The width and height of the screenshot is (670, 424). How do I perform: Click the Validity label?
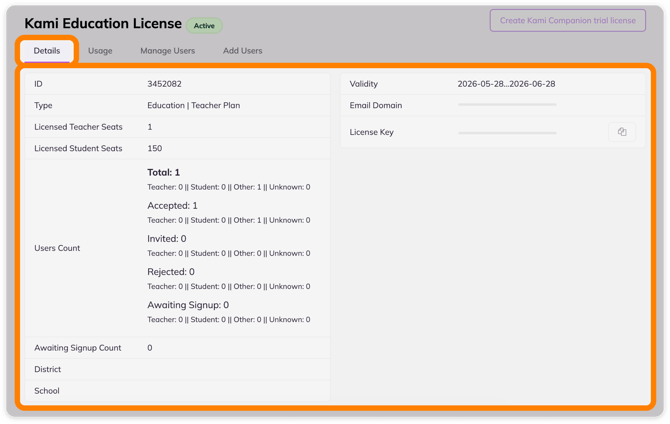coord(364,84)
